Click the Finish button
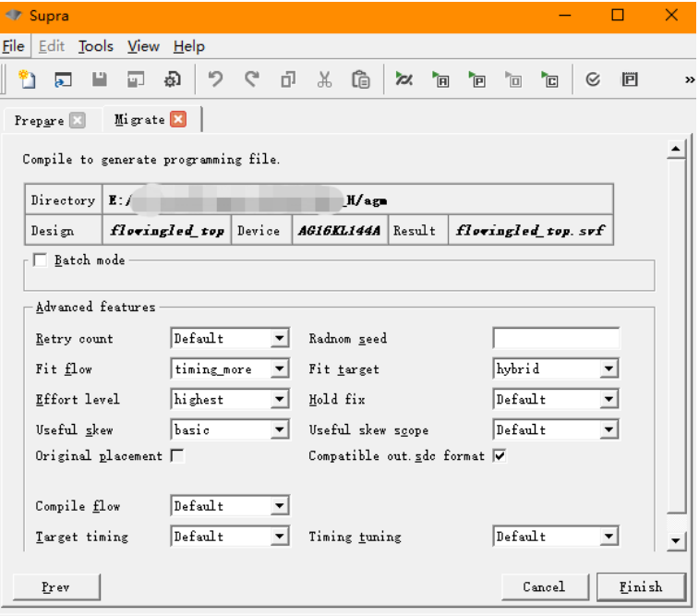The height and width of the screenshot is (616, 699). coord(641,587)
